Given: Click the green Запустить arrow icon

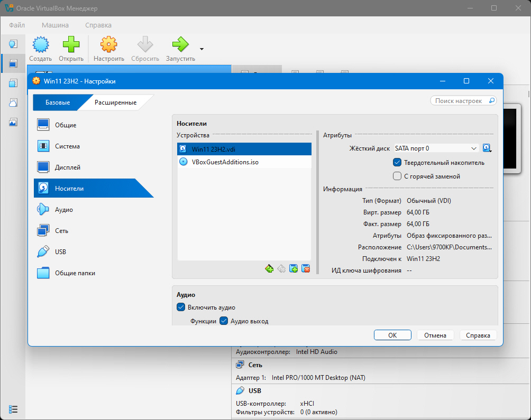Looking at the screenshot, I should [180, 44].
